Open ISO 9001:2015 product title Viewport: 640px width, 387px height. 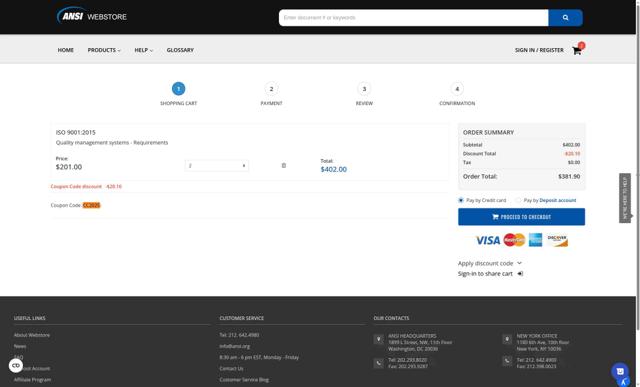pos(76,132)
